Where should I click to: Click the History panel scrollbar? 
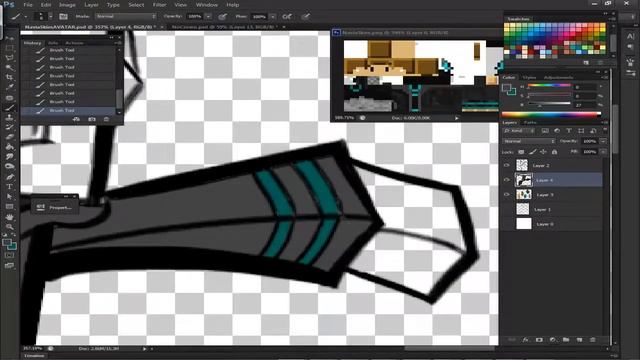(119, 98)
